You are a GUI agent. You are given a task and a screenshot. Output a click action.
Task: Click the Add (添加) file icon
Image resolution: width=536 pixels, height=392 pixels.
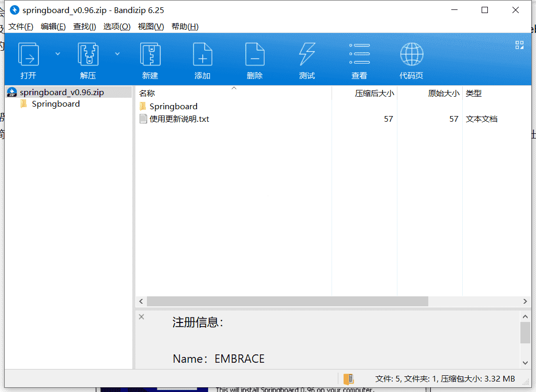[x=202, y=54]
